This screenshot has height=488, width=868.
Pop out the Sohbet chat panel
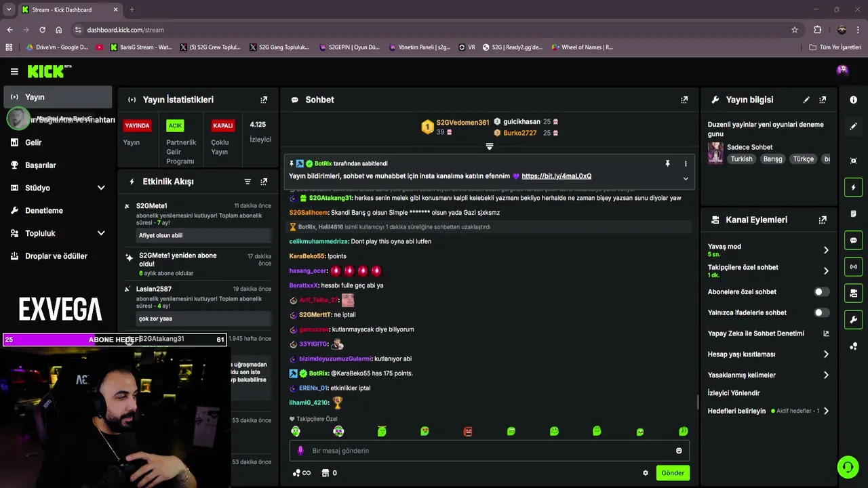tap(684, 100)
